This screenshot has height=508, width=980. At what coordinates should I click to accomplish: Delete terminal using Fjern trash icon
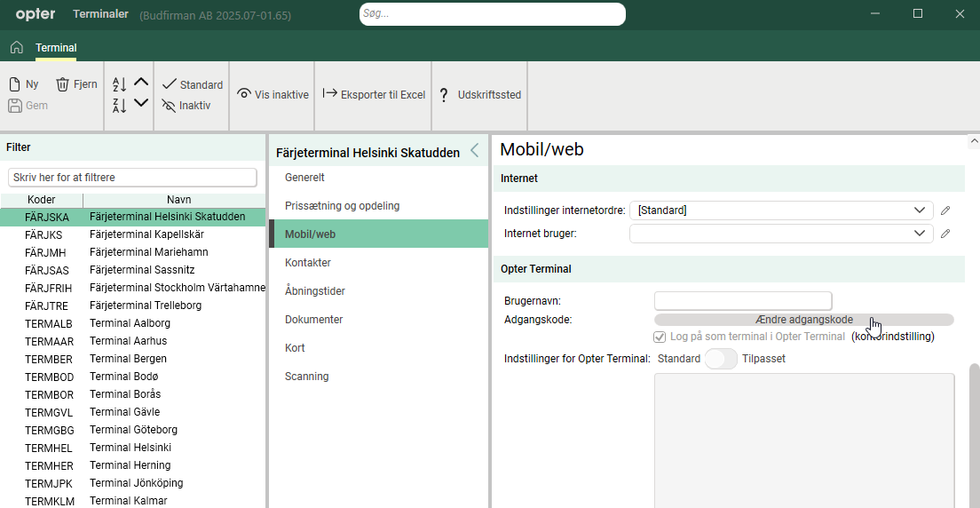pos(75,84)
